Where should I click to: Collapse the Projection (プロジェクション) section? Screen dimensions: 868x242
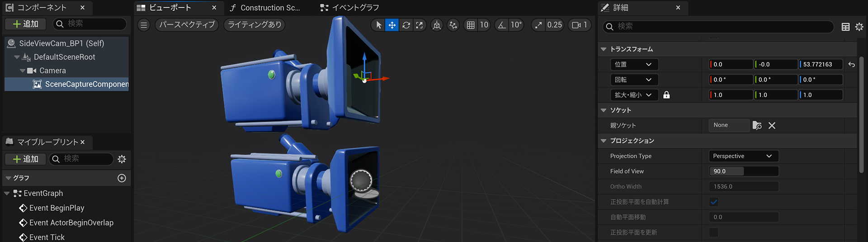pyautogui.click(x=604, y=141)
